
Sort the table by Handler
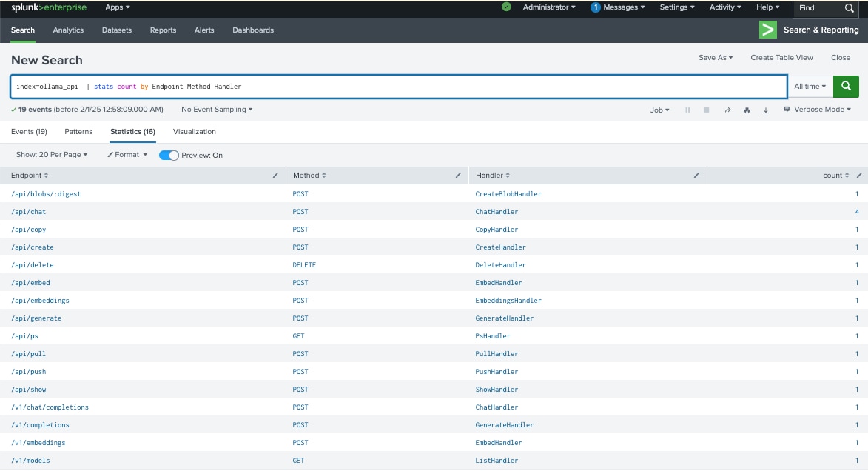coord(493,175)
